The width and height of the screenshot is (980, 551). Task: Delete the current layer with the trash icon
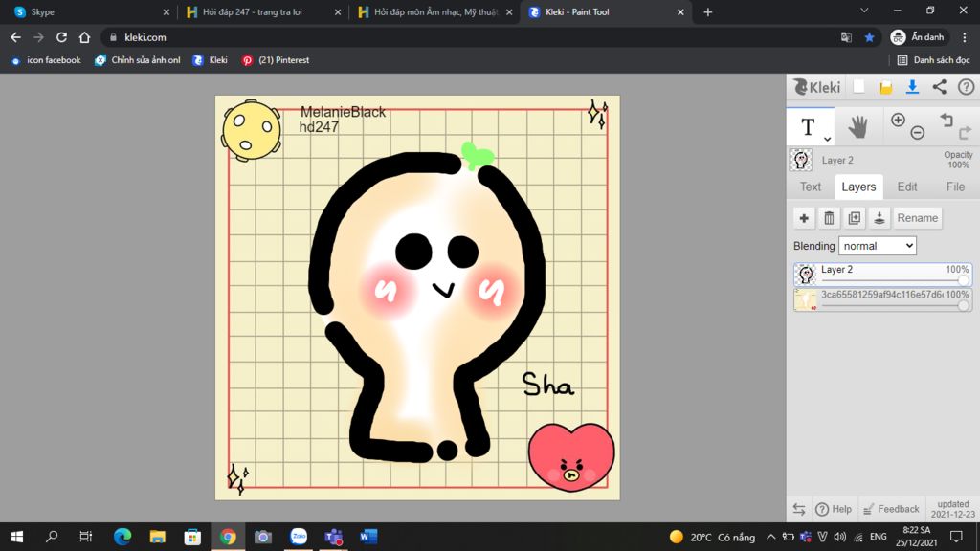(829, 218)
